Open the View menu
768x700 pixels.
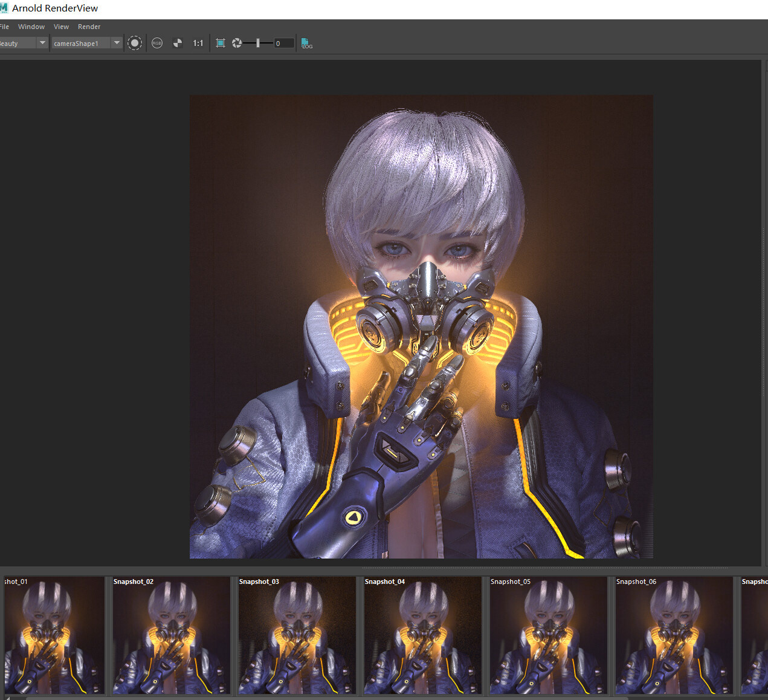pyautogui.click(x=61, y=27)
